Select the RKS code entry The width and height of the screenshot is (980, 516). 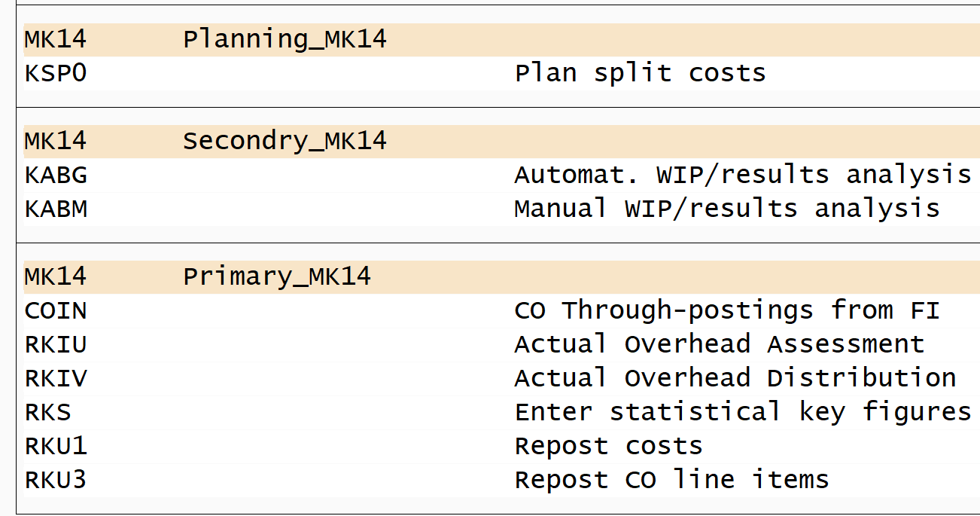pyautogui.click(x=47, y=412)
